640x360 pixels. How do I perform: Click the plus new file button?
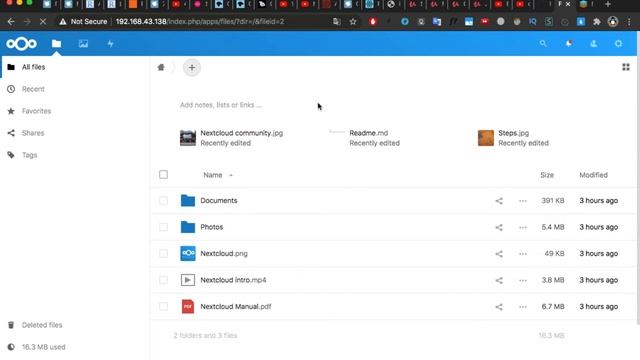191,68
